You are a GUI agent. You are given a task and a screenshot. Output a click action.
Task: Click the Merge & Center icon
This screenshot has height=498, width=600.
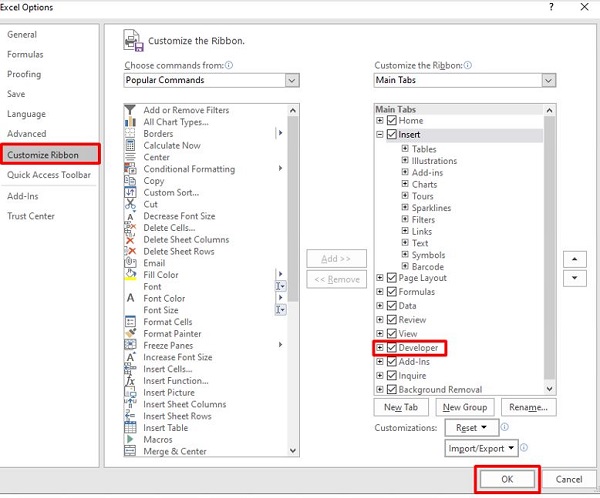(130, 451)
